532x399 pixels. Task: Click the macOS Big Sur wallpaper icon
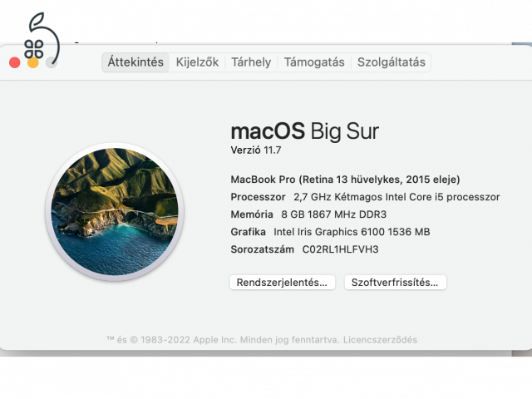pyautogui.click(x=115, y=212)
